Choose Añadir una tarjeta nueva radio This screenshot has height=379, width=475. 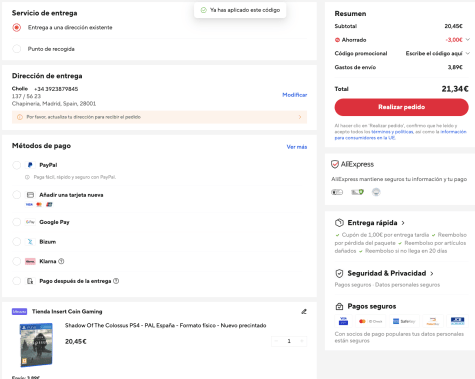pos(16,195)
